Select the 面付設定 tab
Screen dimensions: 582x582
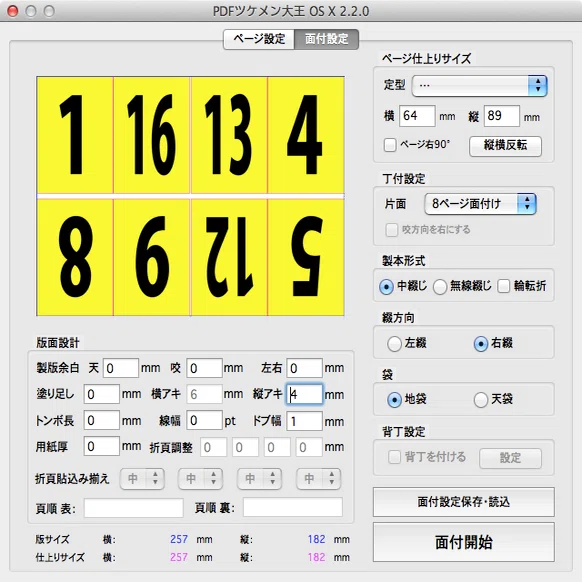[x=326, y=39]
